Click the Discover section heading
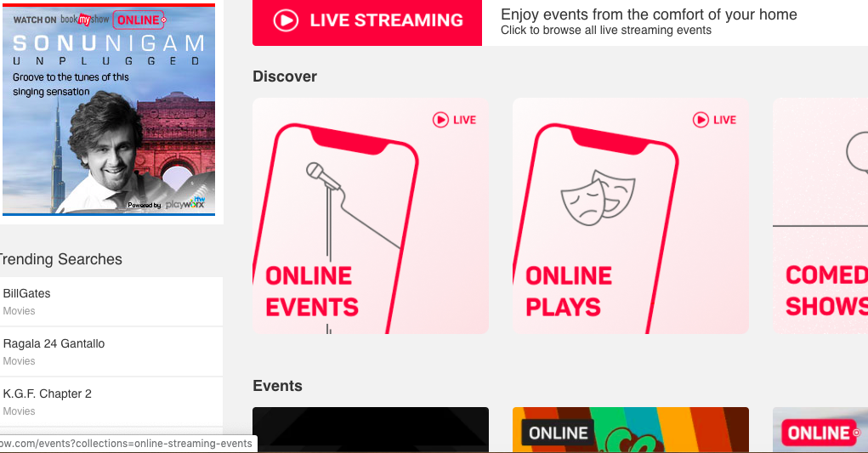The height and width of the screenshot is (453, 868). pyautogui.click(x=285, y=76)
